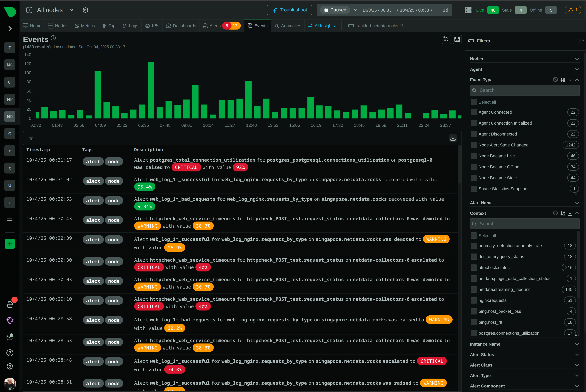Collapse the Filters panel with arrow icon

tap(581, 41)
